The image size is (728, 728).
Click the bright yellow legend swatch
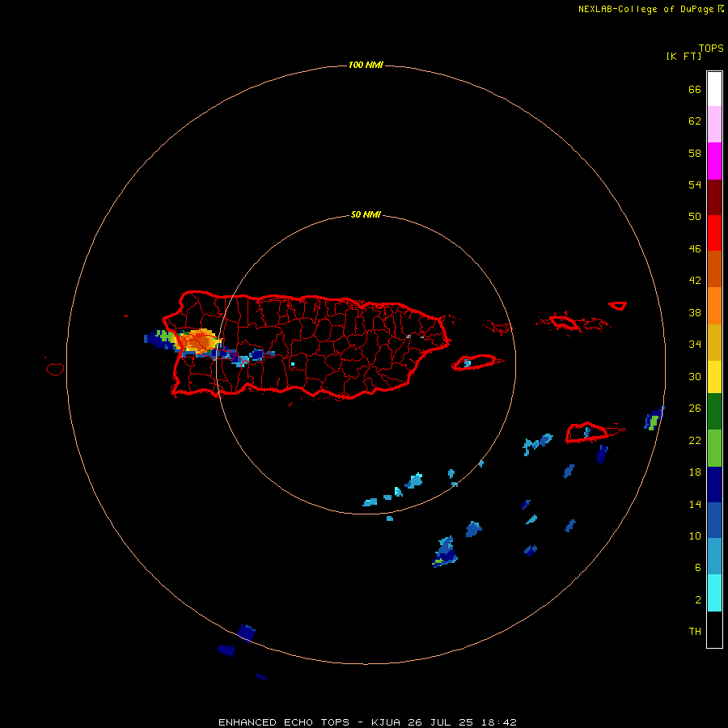pos(714,377)
